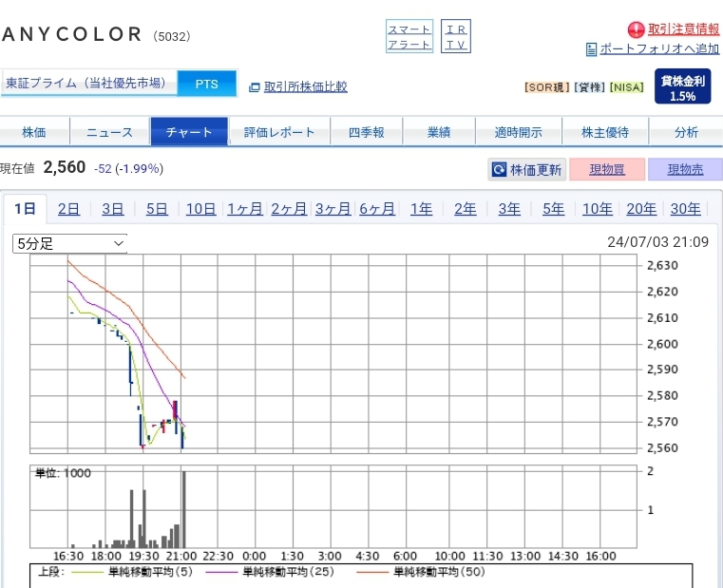Switch chart period to 1ヶ月
The width and height of the screenshot is (723, 588).
click(x=245, y=209)
